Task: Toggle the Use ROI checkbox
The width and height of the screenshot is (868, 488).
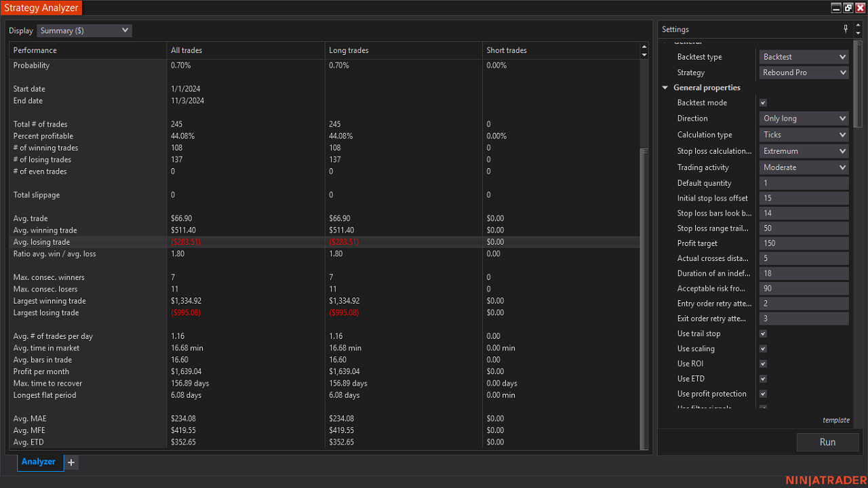Action: pos(763,364)
